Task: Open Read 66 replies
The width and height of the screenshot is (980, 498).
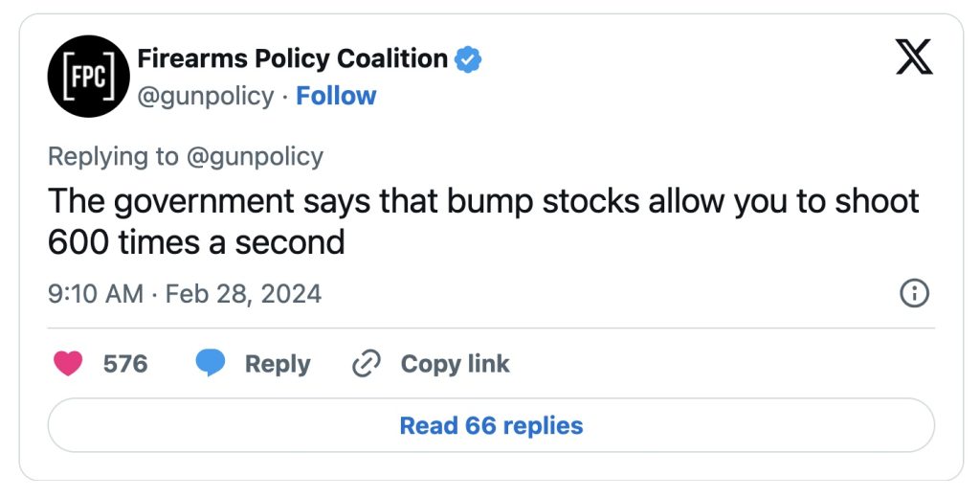Action: click(x=491, y=425)
